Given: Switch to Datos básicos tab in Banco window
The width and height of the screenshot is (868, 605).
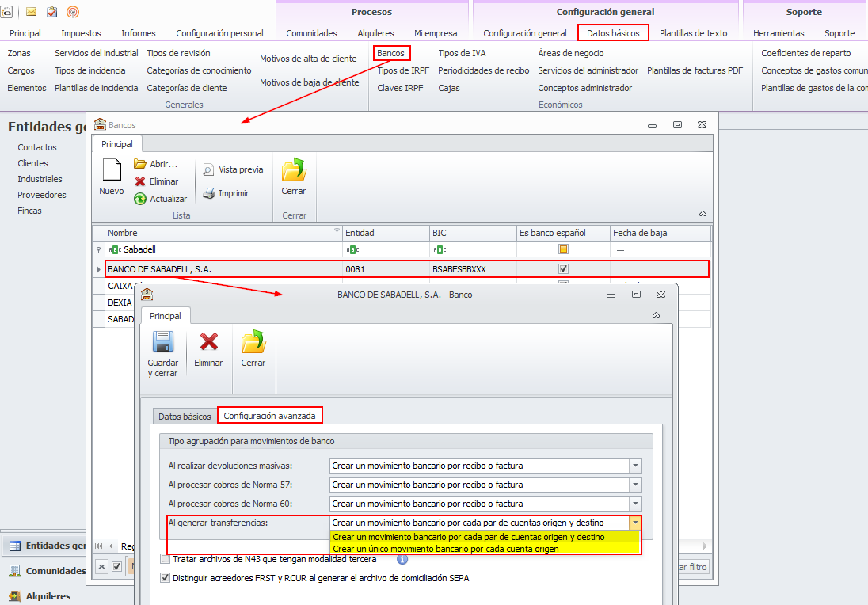Looking at the screenshot, I should tap(185, 417).
